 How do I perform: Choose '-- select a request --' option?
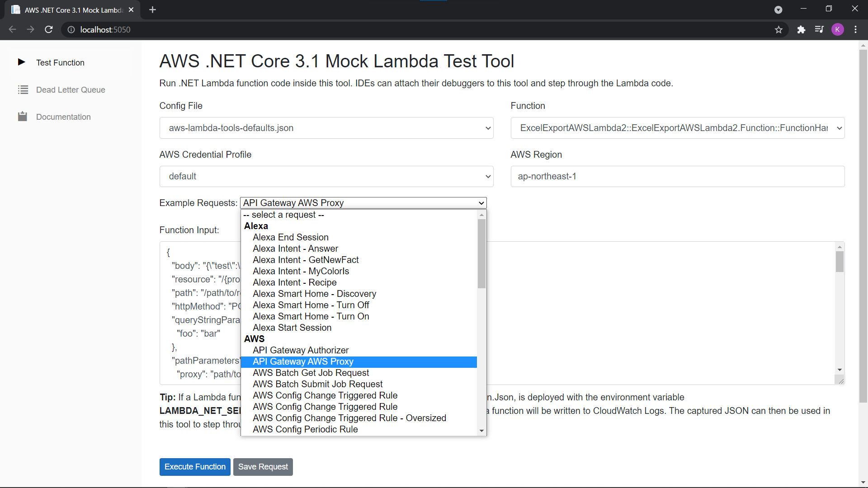(359, 215)
